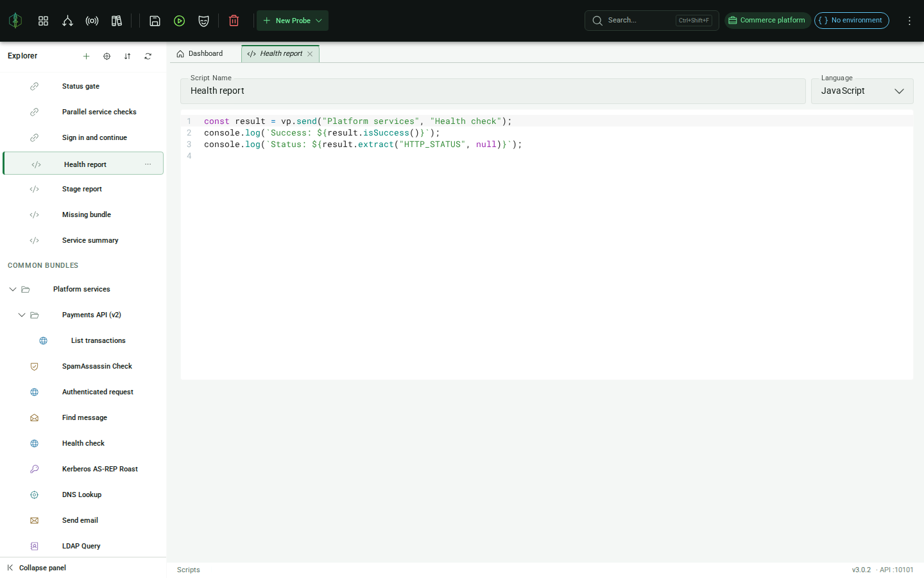
Task: Open the Sign in and continue item
Action: 83,137
